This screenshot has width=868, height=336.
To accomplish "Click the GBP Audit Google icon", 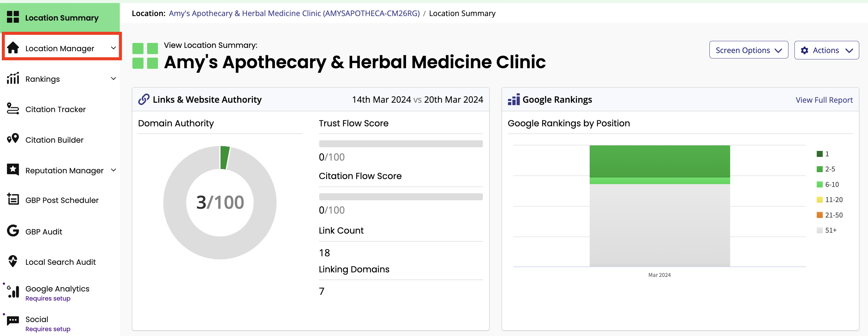I will pos(13,231).
